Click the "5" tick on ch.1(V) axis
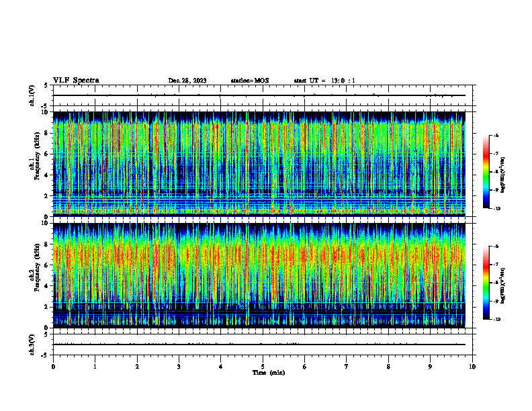This screenshot has height=411, width=532. [x=46, y=85]
